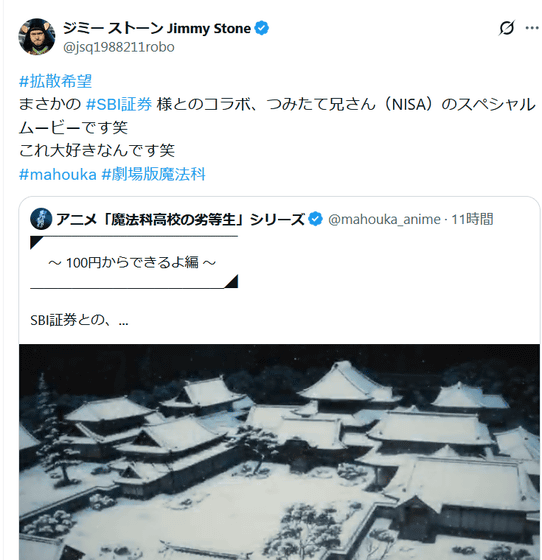The width and height of the screenshot is (542, 560).
Task: Click the 100円からできるよ編 quoted text
Action: [132, 262]
